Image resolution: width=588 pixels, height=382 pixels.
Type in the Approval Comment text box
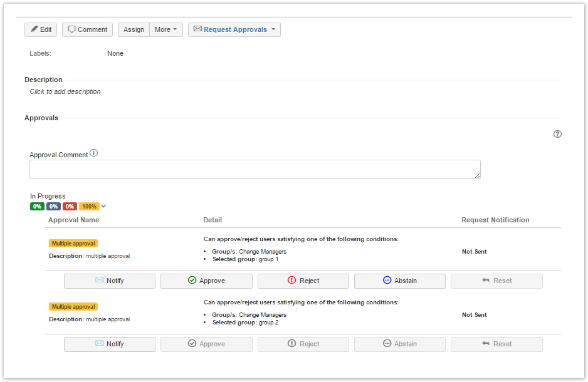(255, 169)
